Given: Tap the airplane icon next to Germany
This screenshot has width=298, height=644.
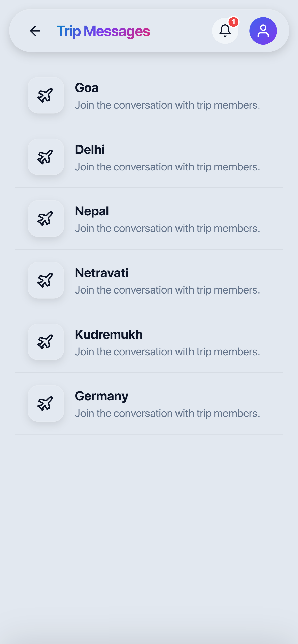Looking at the screenshot, I should [x=46, y=403].
